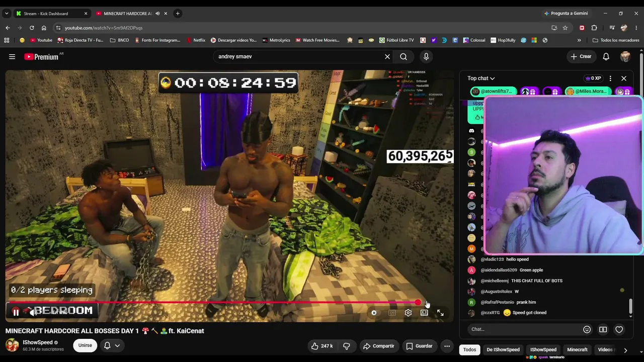This screenshot has width=644, height=362.
Task: Open the YouTube guide hamburger menu
Action: pyautogui.click(x=12, y=57)
